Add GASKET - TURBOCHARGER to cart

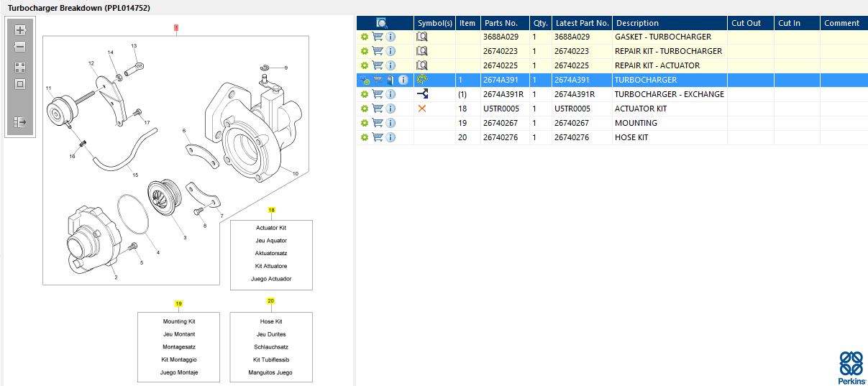click(378, 37)
